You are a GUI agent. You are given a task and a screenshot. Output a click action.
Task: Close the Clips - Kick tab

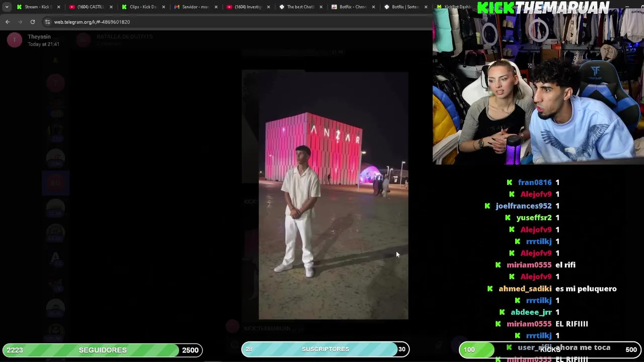click(x=164, y=7)
